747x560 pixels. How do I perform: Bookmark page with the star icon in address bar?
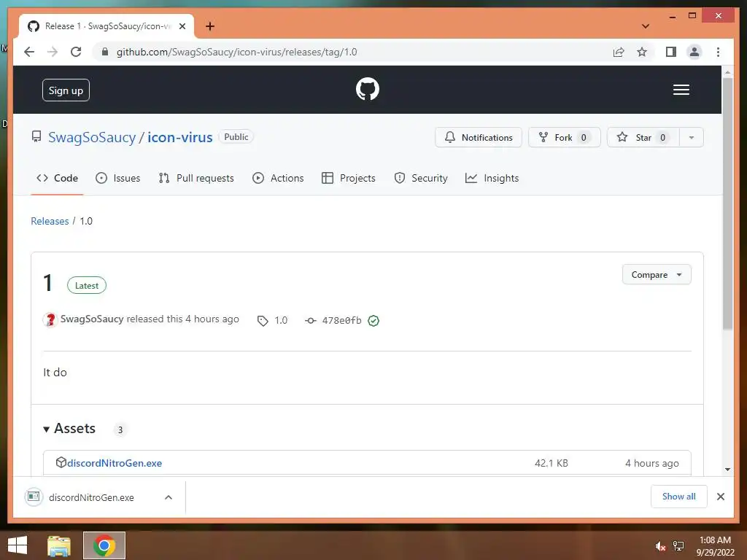pos(642,52)
